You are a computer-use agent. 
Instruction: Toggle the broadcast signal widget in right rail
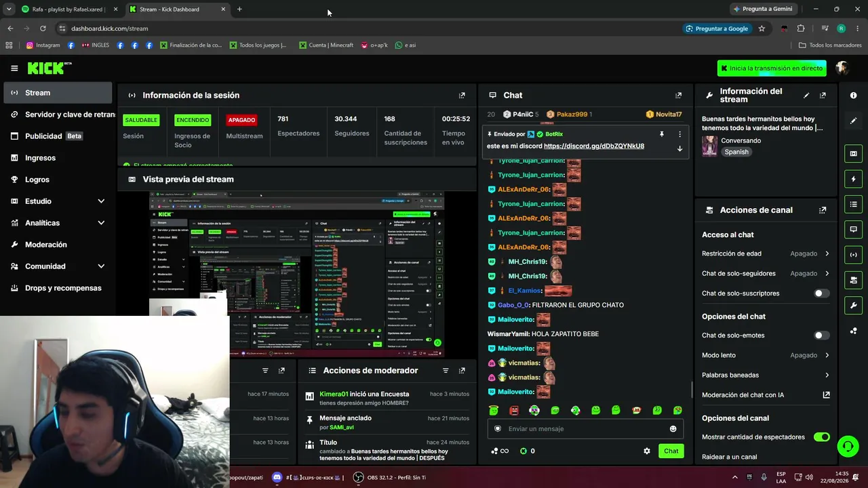(853, 255)
